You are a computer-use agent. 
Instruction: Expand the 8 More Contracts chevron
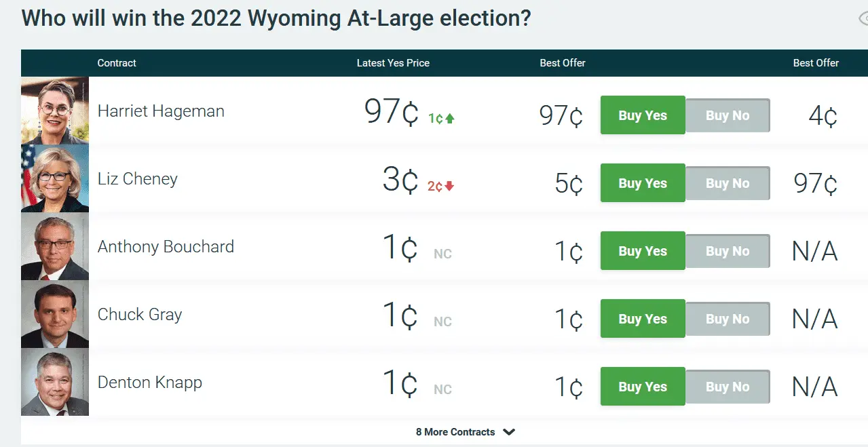coord(510,432)
